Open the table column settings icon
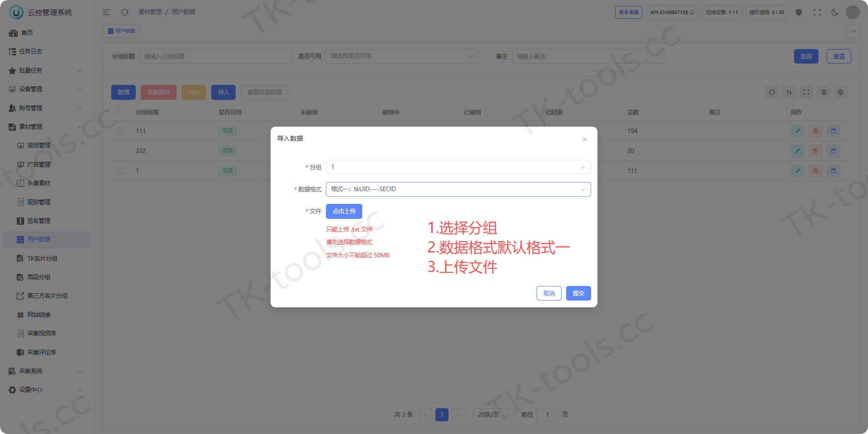868x434 pixels. click(x=840, y=92)
